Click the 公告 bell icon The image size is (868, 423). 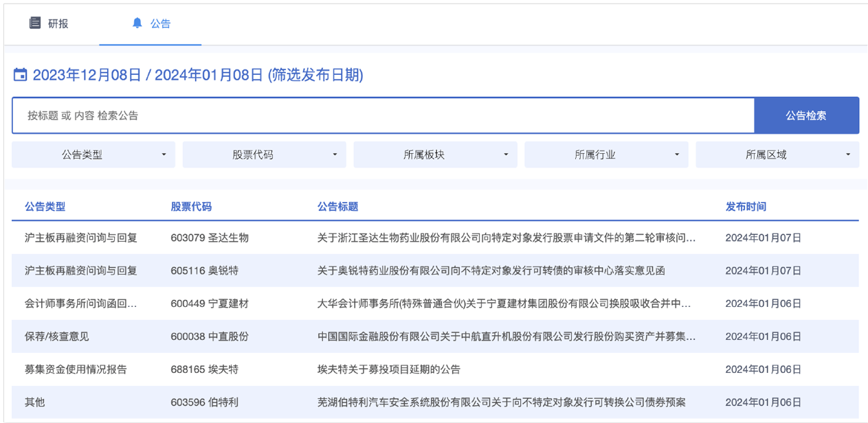click(x=137, y=23)
